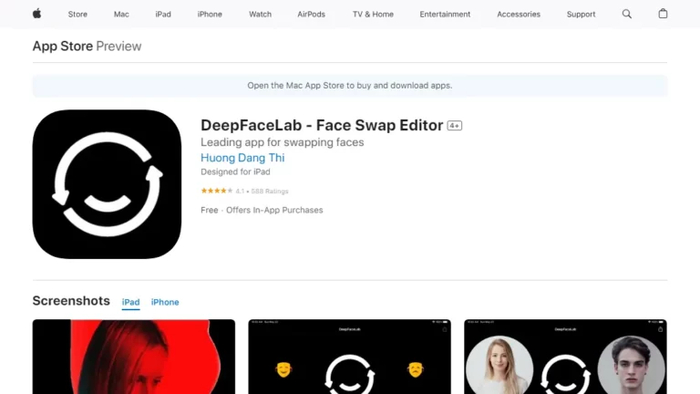The image size is (700, 394).
Task: Open the Store menu
Action: (x=78, y=14)
